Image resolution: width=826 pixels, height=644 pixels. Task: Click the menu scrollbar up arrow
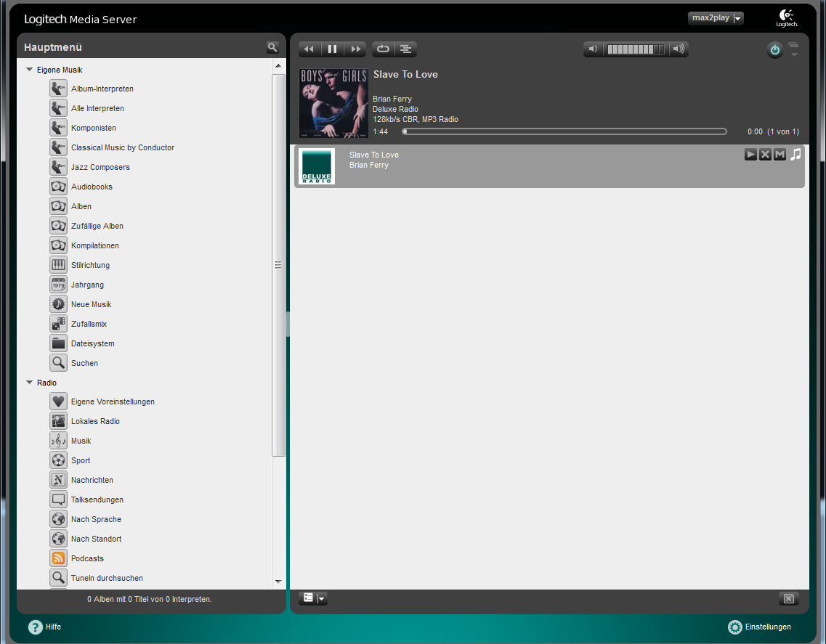tap(278, 66)
